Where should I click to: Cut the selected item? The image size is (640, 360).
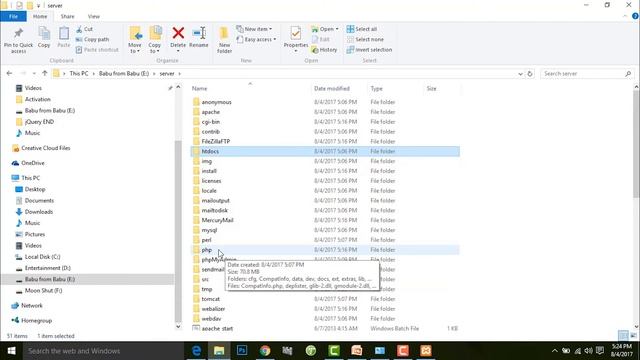(x=84, y=29)
